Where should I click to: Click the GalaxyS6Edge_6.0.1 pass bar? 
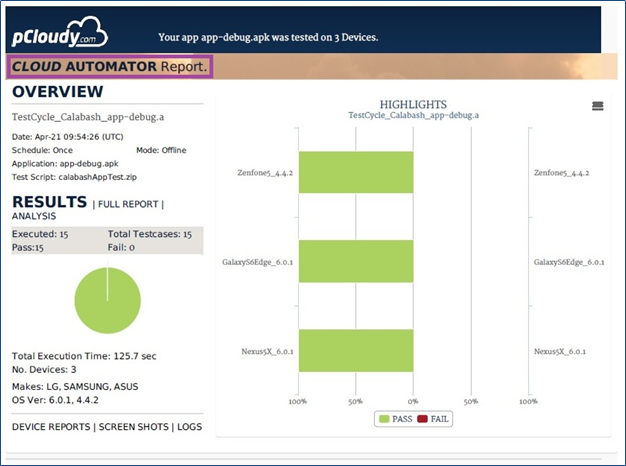pyautogui.click(x=355, y=261)
